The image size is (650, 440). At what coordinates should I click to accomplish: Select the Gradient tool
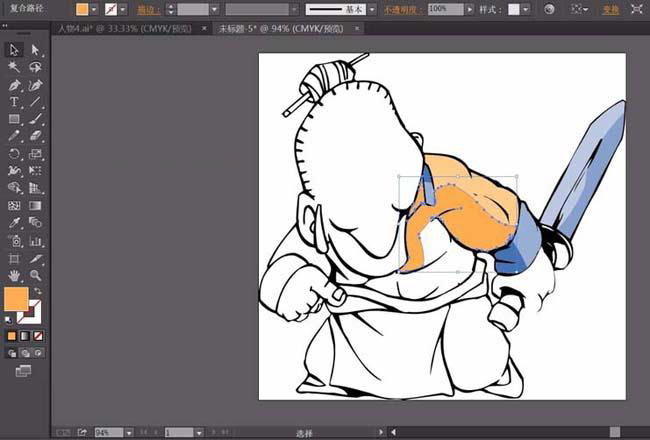click(35, 205)
